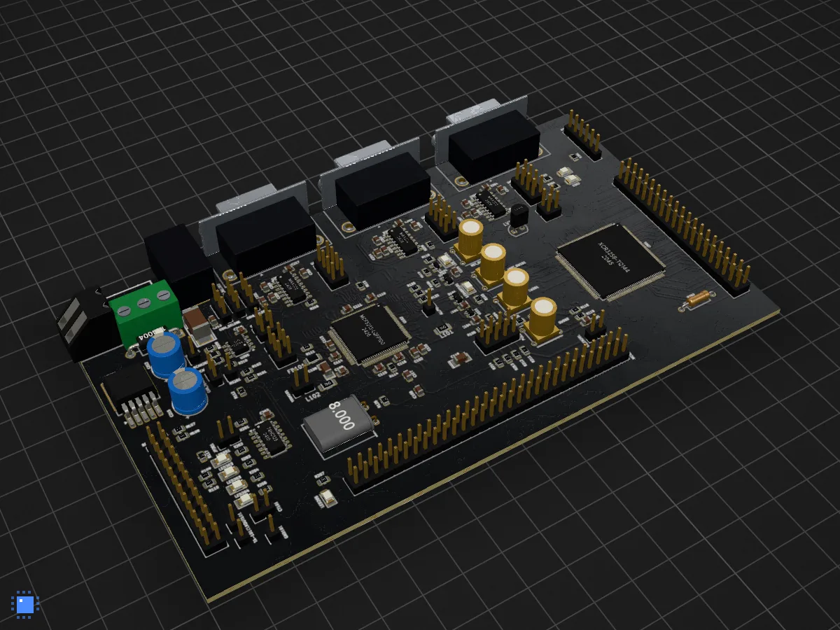Click the lowest gold electrolytic capacitor
Screen dimensions: 840x630
[543, 320]
